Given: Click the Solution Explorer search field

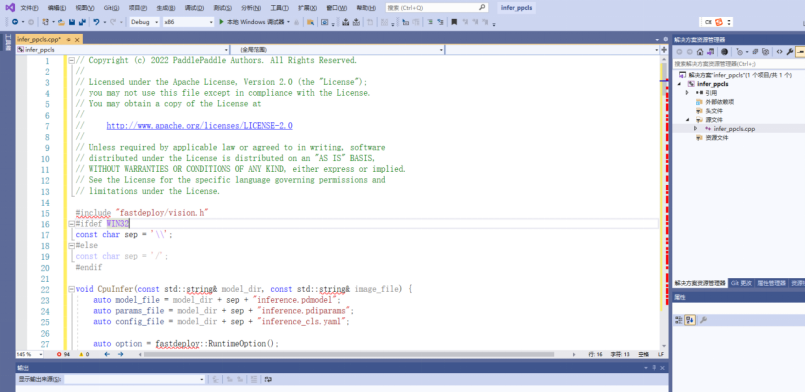Looking at the screenshot, I should pos(739,64).
